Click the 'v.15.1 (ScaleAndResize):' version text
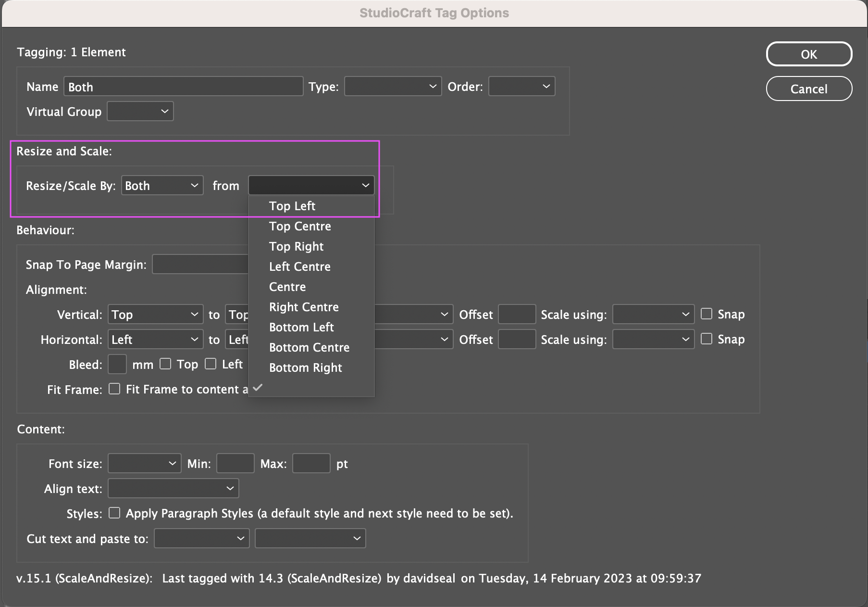Image resolution: width=868 pixels, height=607 pixels. [85, 578]
